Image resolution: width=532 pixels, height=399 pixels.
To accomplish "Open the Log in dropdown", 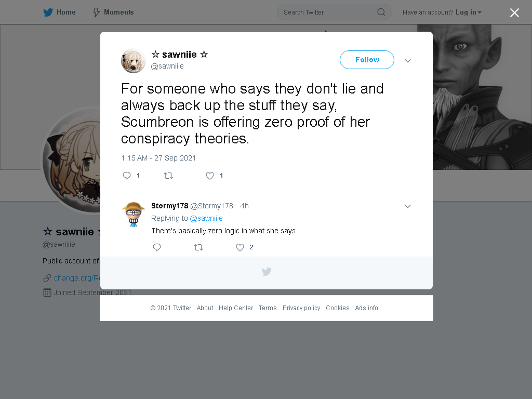I will click(x=469, y=12).
